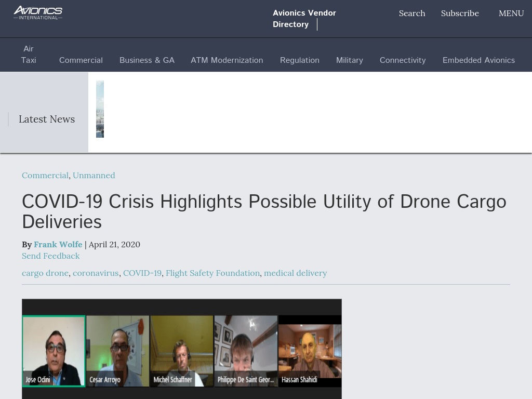Open the Commercial category link above headline
This screenshot has width=532, height=399.
[45, 176]
